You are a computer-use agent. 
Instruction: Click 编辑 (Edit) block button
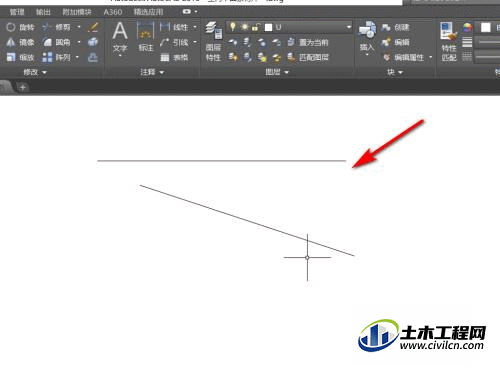(396, 42)
